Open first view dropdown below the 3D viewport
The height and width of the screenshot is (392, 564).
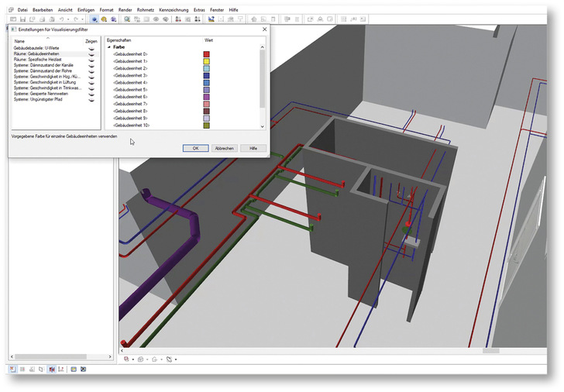tap(132, 359)
